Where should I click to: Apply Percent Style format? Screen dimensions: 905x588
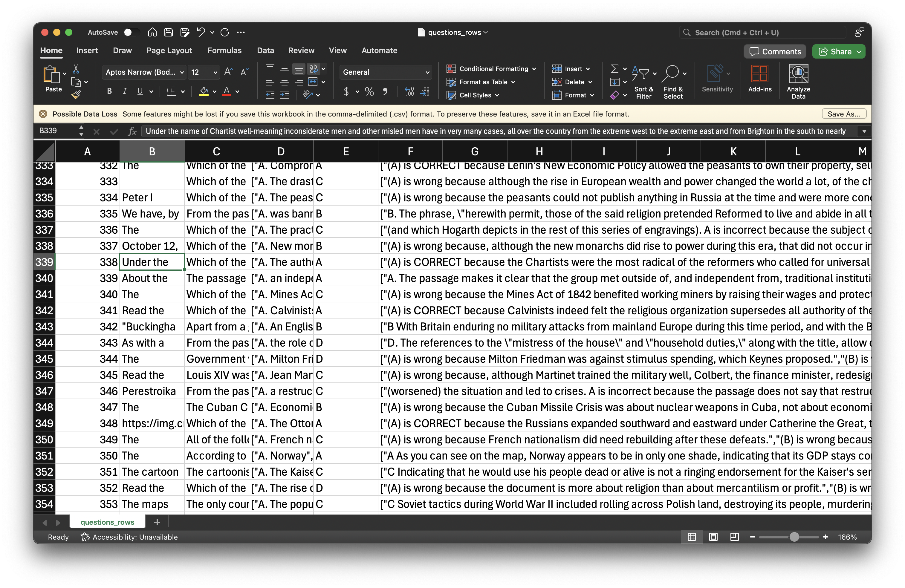(369, 91)
